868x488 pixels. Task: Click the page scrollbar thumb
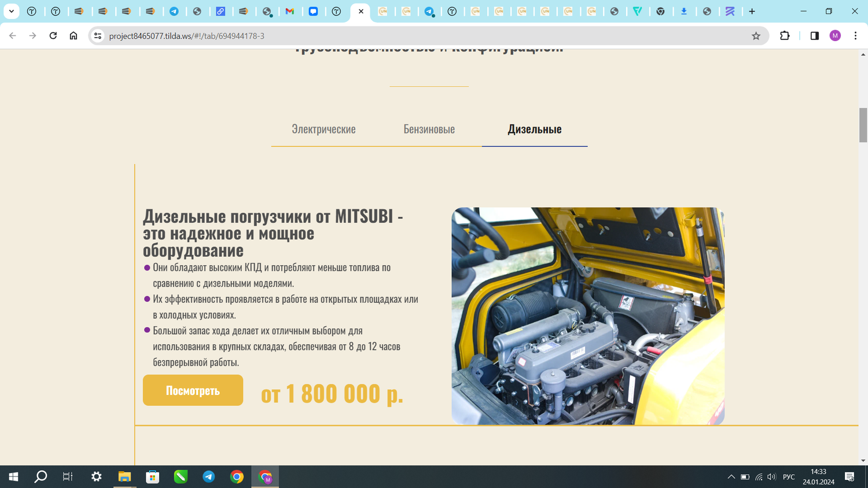click(x=863, y=125)
